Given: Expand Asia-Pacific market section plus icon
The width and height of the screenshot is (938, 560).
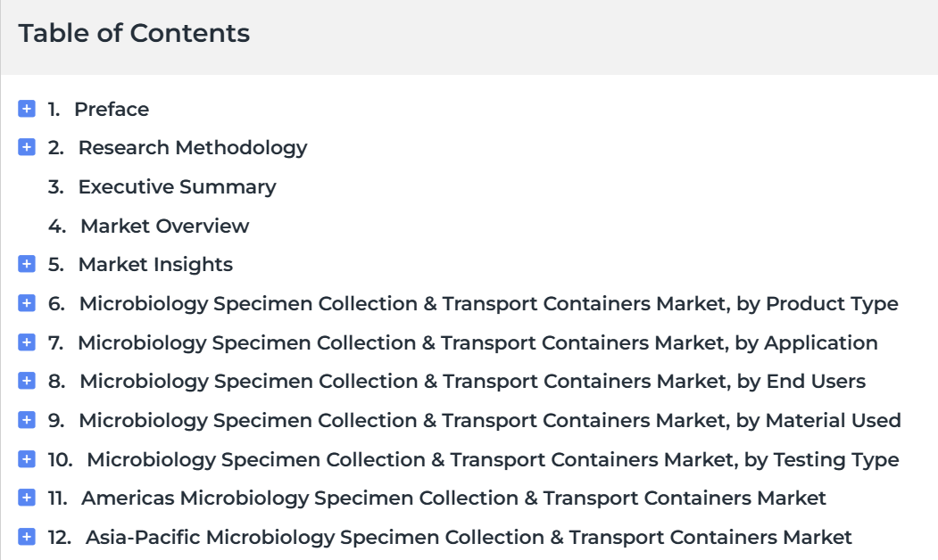Looking at the screenshot, I should (x=26, y=537).
